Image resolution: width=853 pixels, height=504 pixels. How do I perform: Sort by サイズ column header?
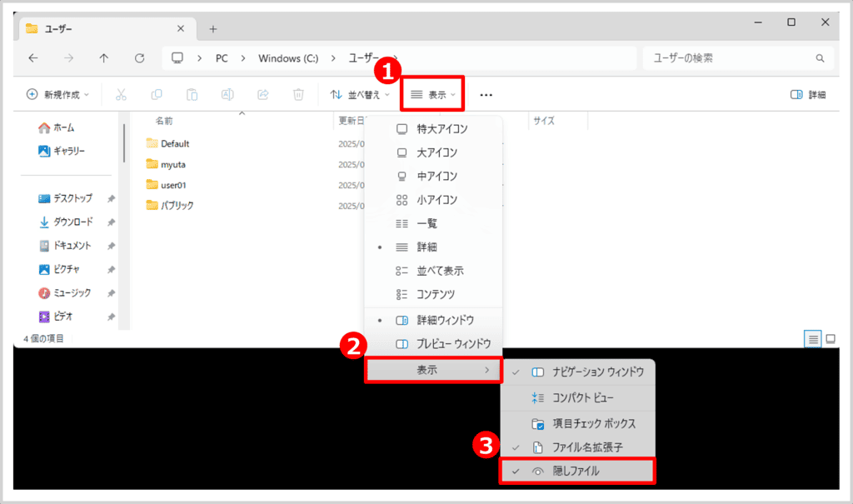coord(543,121)
